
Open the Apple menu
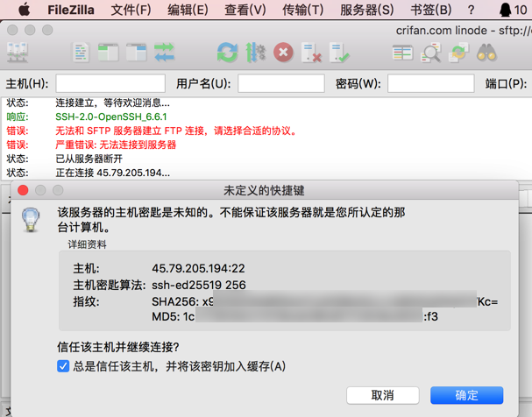click(24, 10)
